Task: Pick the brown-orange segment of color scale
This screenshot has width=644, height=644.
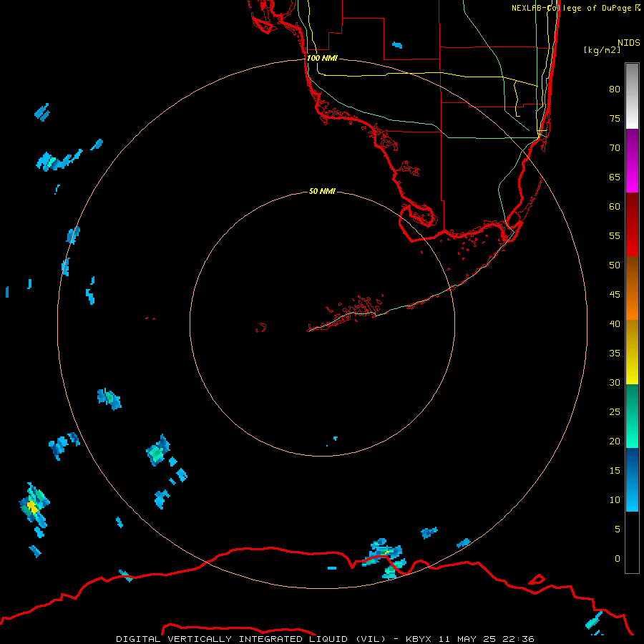Action: click(632, 288)
